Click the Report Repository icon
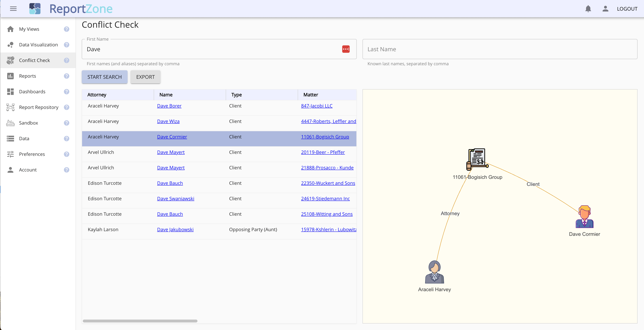This screenshot has height=330, width=644. click(x=10, y=107)
